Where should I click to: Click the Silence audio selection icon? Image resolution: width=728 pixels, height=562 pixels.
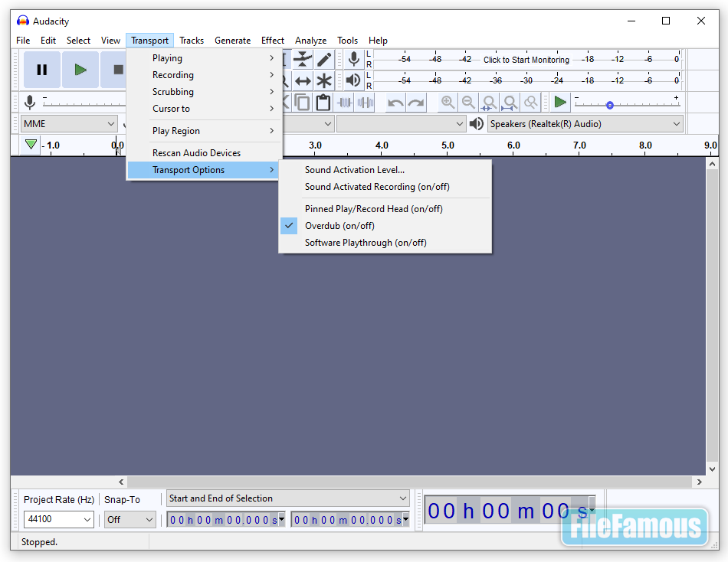click(366, 102)
